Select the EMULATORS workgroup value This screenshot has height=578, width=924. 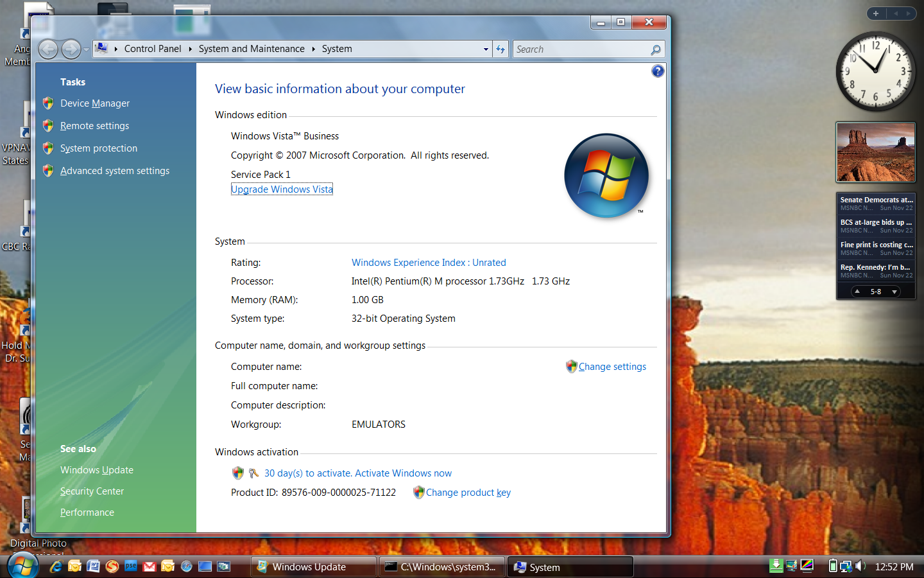[x=379, y=425]
